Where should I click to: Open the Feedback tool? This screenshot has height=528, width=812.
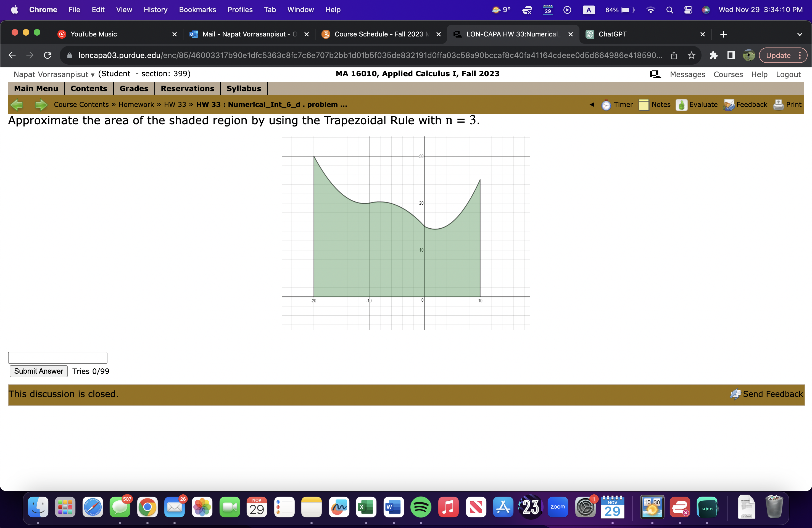tap(746, 105)
